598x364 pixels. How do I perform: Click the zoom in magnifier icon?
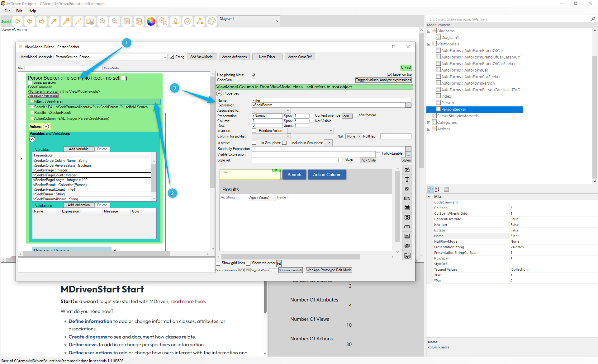pyautogui.click(x=102, y=21)
